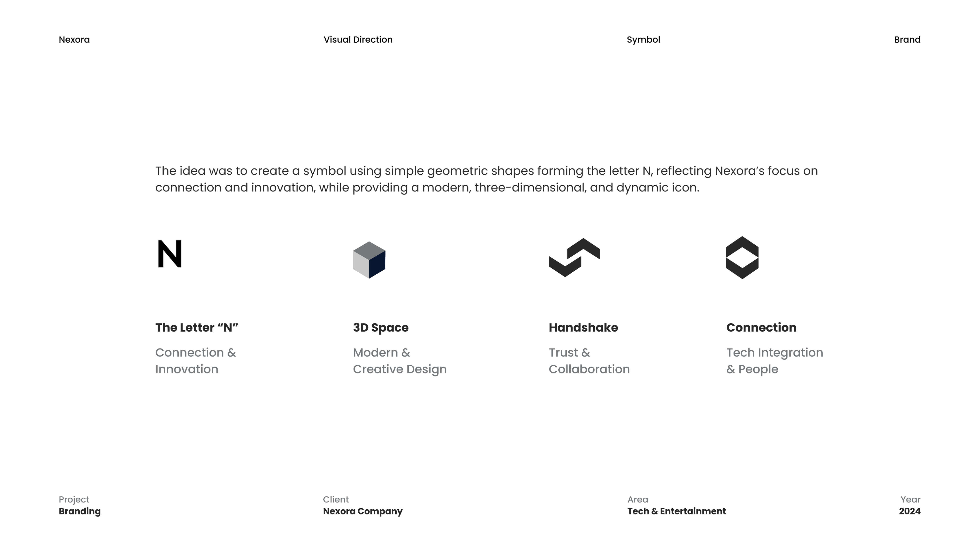Open the Brand header item

click(x=907, y=39)
